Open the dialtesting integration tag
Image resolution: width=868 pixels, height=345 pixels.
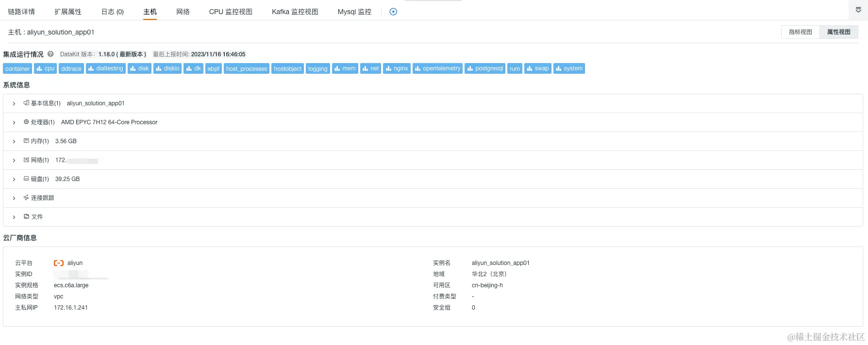[x=106, y=68]
